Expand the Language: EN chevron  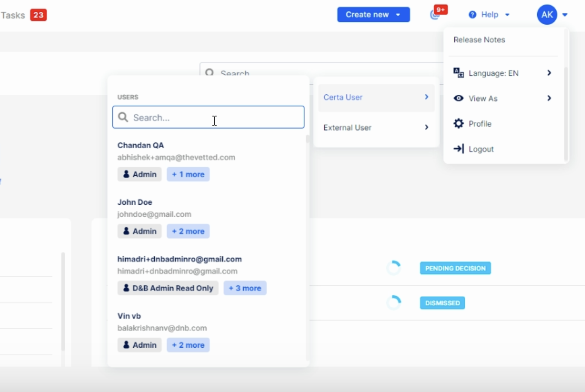549,73
